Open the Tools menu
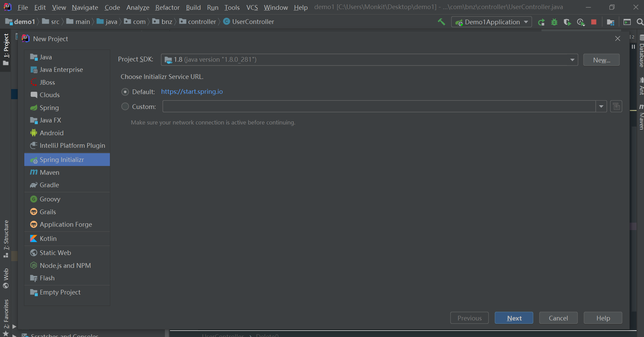 click(232, 7)
